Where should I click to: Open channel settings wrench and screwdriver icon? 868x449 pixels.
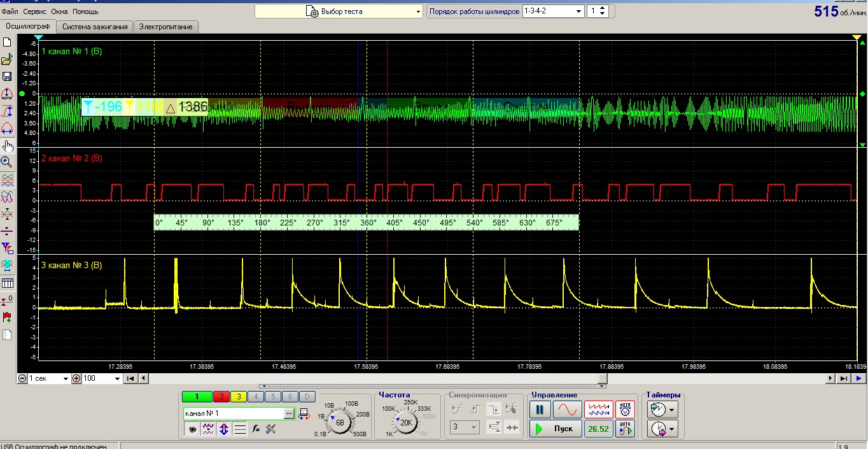tap(271, 429)
